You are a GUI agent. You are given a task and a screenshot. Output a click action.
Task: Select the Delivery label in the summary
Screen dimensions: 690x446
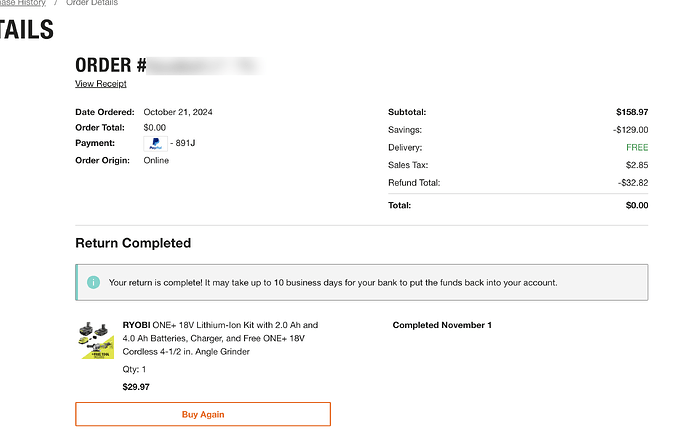(x=405, y=147)
